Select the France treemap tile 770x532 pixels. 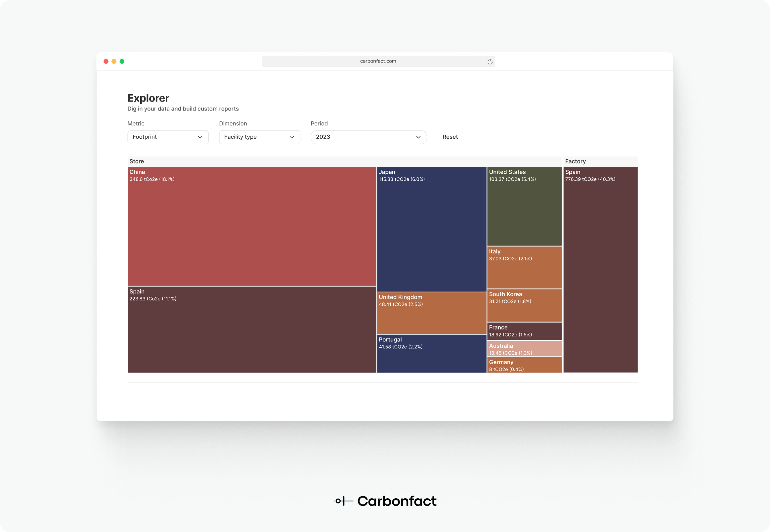coord(524,331)
